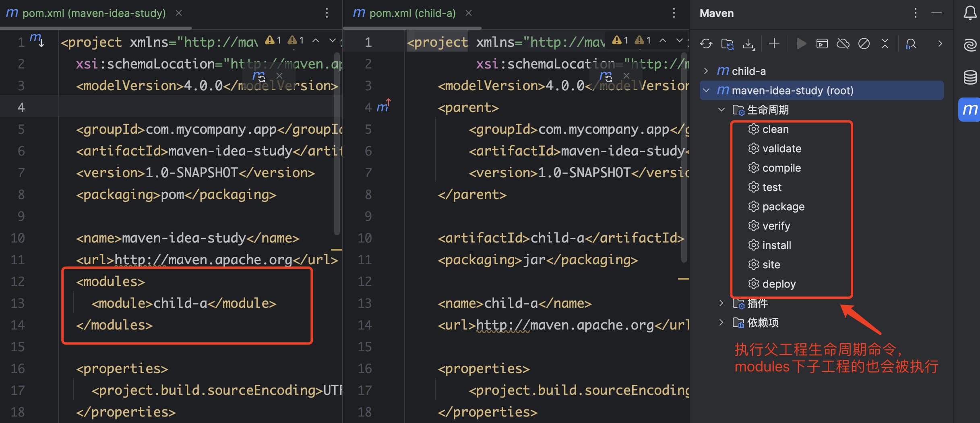Open Analyze Dependencies from Maven toolbar
The height and width of the screenshot is (423, 980).
click(x=911, y=44)
